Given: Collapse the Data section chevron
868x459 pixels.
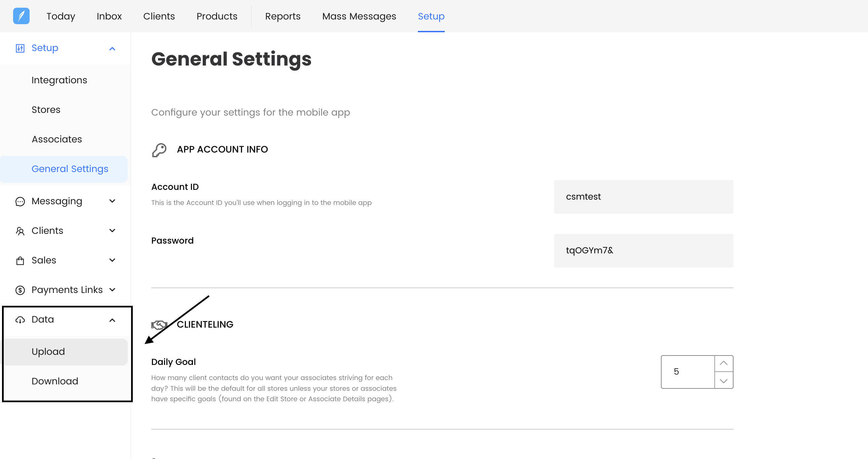Looking at the screenshot, I should tap(112, 320).
